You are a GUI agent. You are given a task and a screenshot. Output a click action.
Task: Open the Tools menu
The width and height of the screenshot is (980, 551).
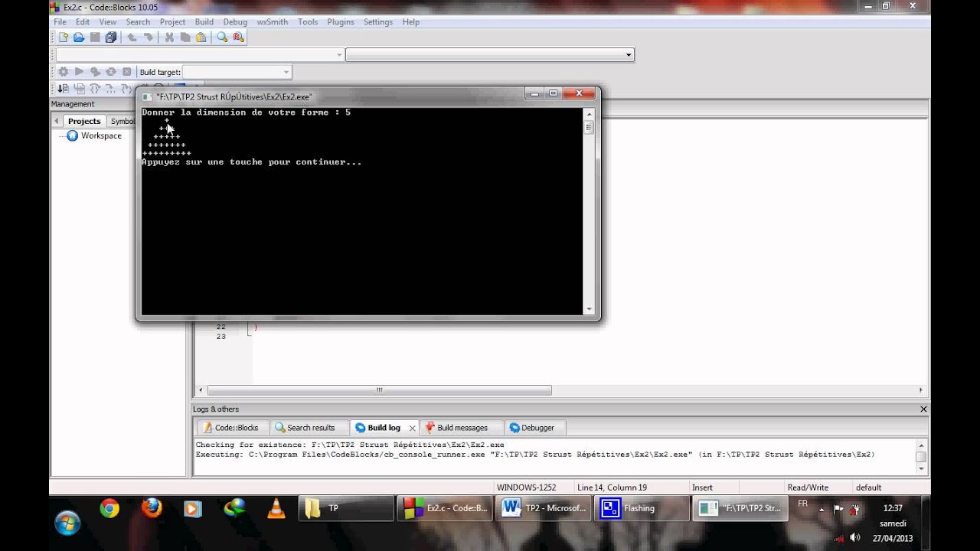[x=308, y=22]
